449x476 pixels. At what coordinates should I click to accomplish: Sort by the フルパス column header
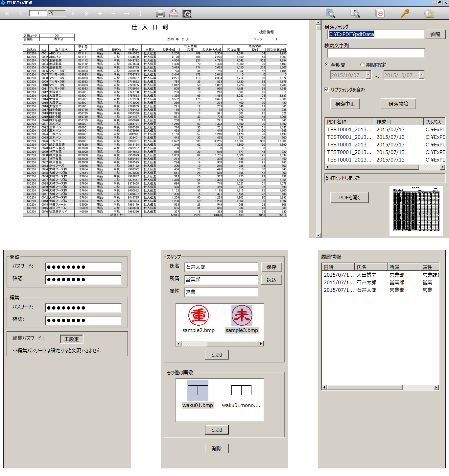(434, 122)
